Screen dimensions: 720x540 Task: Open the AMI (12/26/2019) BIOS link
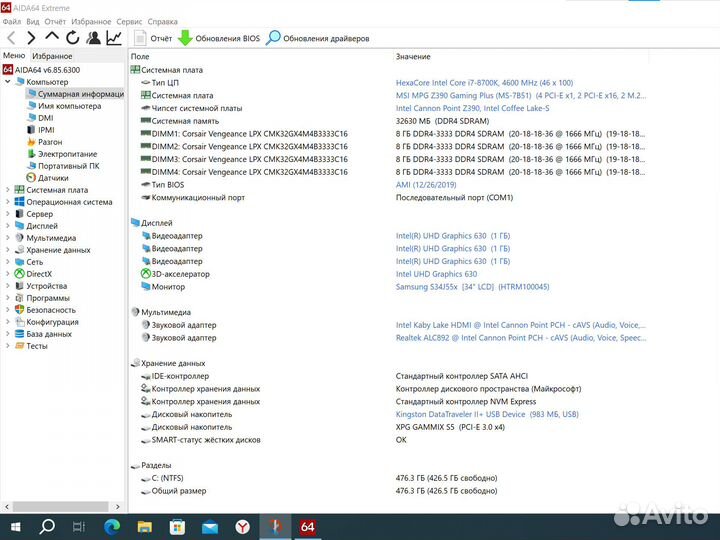tap(426, 185)
